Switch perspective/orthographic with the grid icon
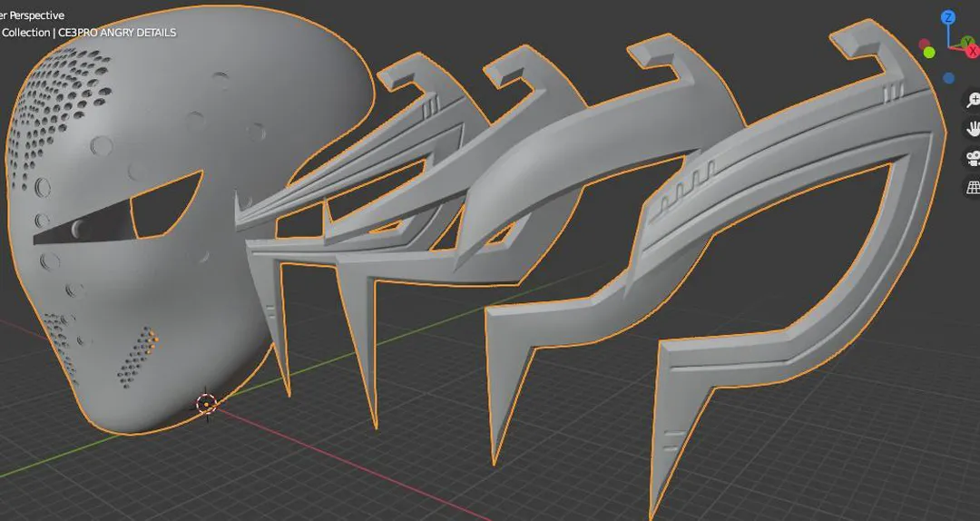 [973, 187]
